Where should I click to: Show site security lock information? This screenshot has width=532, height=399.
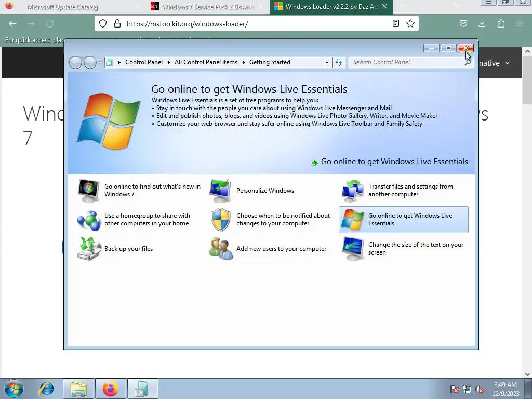117,23
